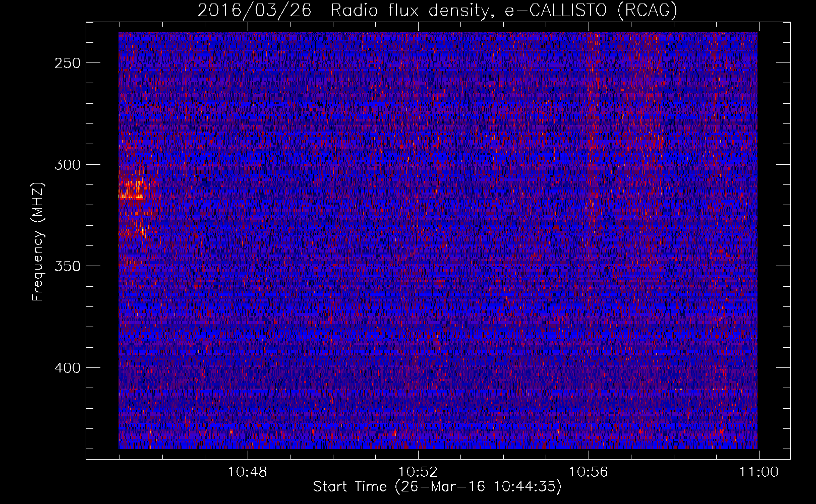Click the 300 frequency tick label
This screenshot has height=504, width=816.
(x=67, y=165)
